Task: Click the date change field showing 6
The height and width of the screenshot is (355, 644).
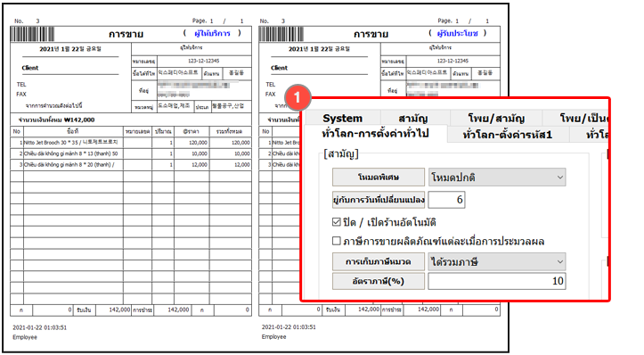Action: (447, 200)
